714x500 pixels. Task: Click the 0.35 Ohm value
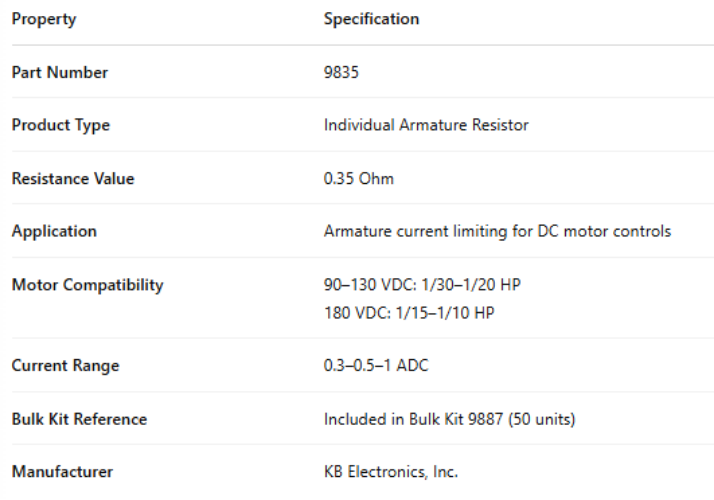pyautogui.click(x=359, y=179)
